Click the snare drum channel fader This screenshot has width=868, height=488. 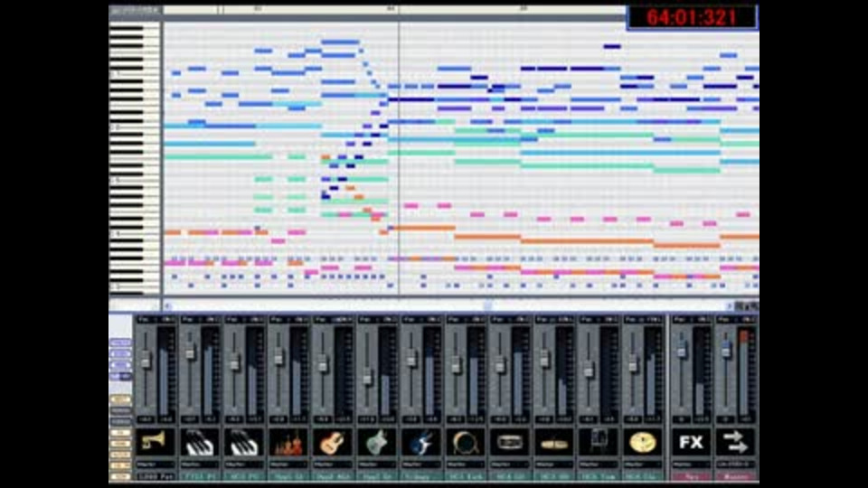tap(500, 363)
